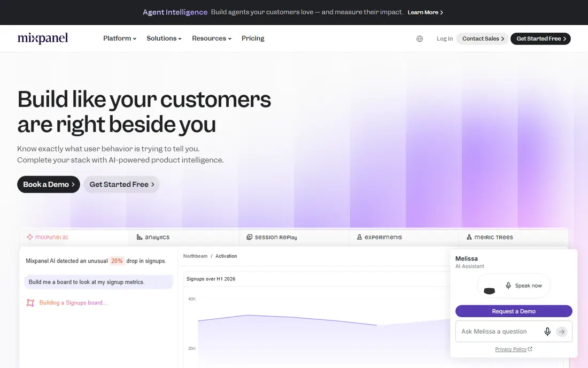This screenshot has width=588, height=368.
Task: Click the Signups over H1 2026 title
Action: (211, 279)
